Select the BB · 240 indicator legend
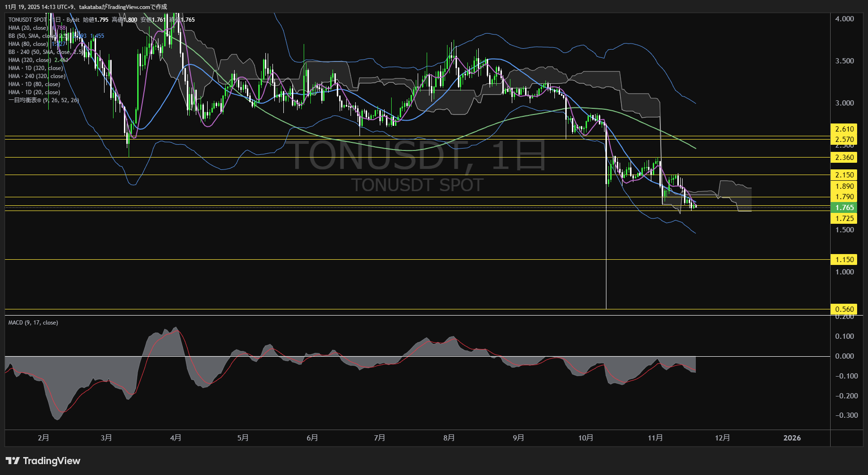The image size is (868, 475). point(46,52)
